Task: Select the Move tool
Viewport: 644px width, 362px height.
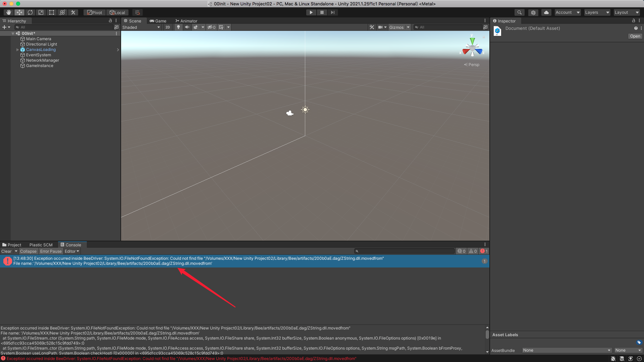Action: point(19,12)
